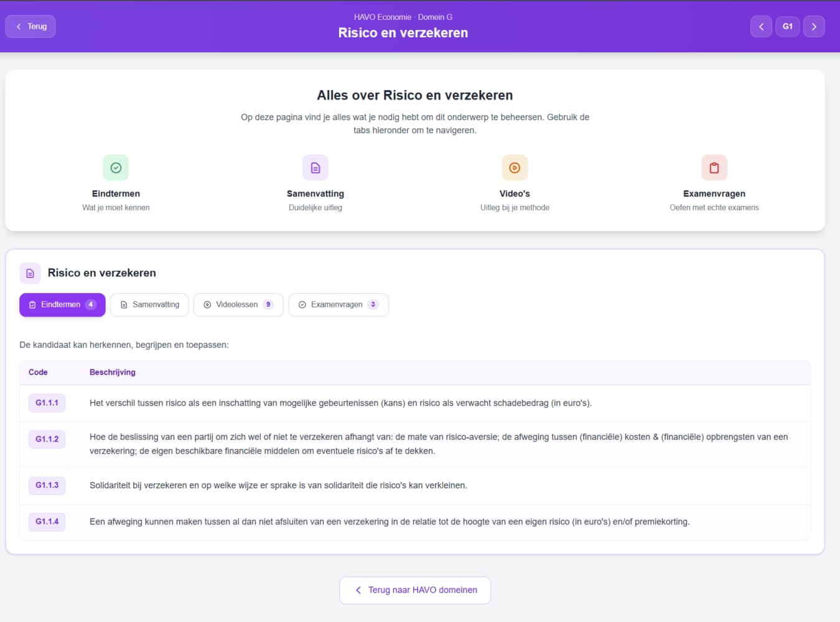Screen dimensions: 840x622
Task: Click the G1 domain indicator button
Action: coord(788,26)
